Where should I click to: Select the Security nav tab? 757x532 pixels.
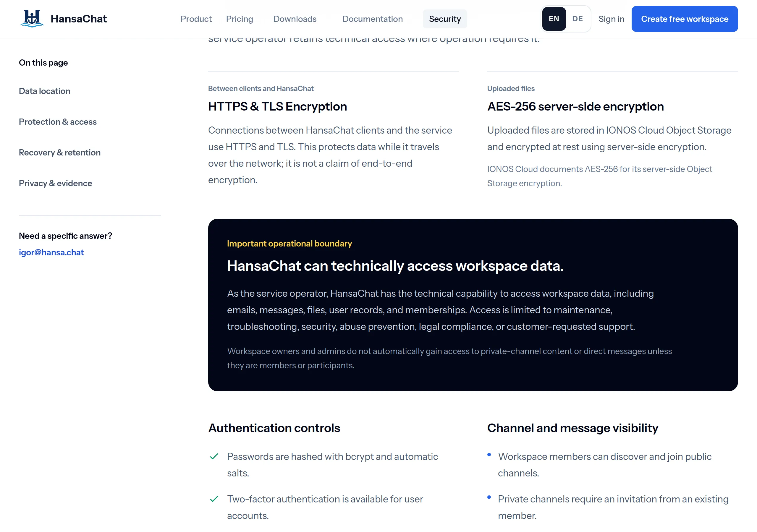(x=444, y=19)
